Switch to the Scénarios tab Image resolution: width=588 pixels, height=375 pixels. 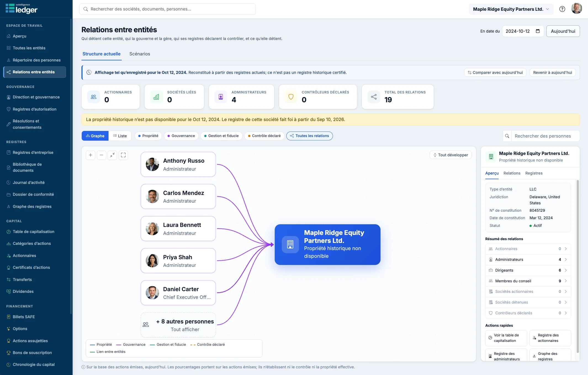(140, 54)
